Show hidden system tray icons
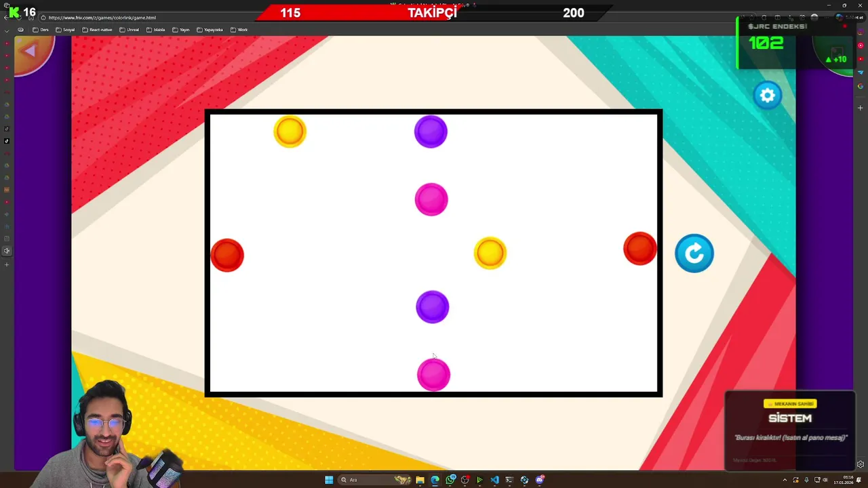Viewport: 868px width, 488px height. tap(785, 480)
